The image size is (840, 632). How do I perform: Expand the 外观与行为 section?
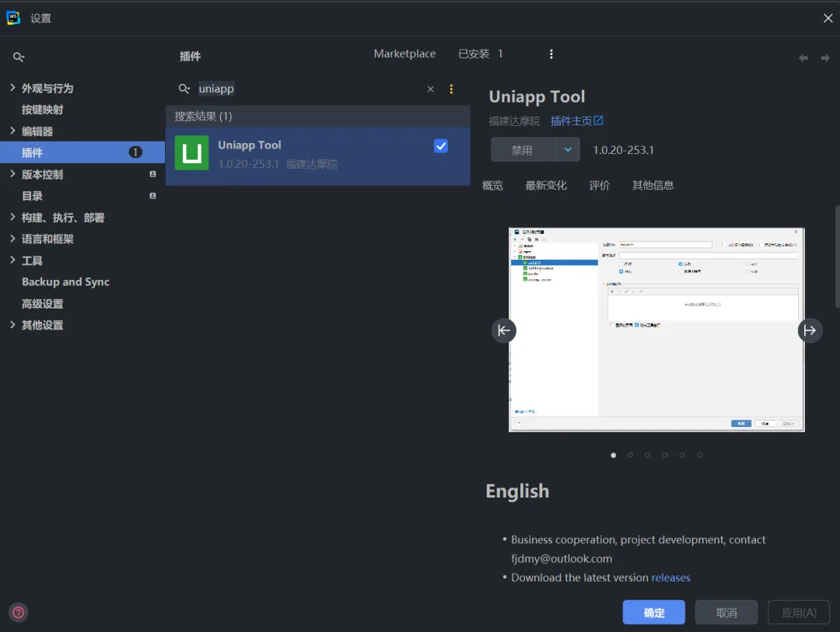12,87
